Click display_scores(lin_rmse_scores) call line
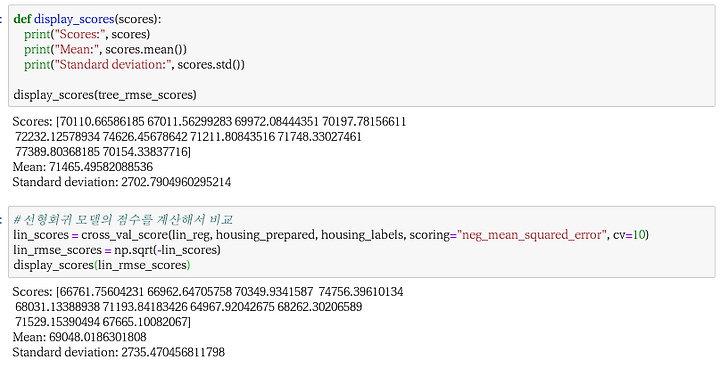The width and height of the screenshot is (720, 368). coord(102,265)
